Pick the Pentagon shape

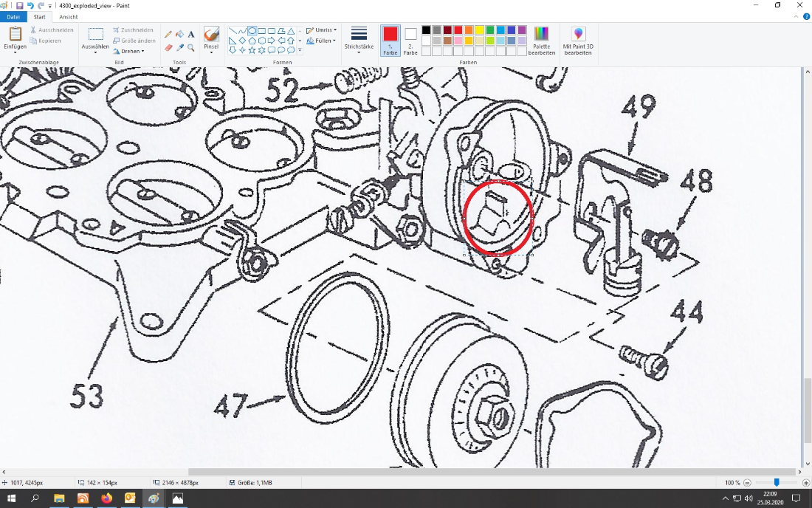pos(252,41)
